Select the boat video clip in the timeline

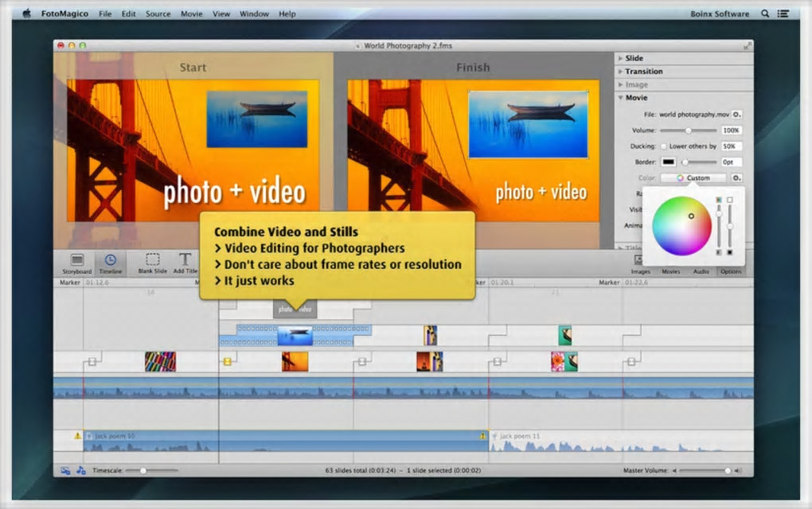point(295,336)
